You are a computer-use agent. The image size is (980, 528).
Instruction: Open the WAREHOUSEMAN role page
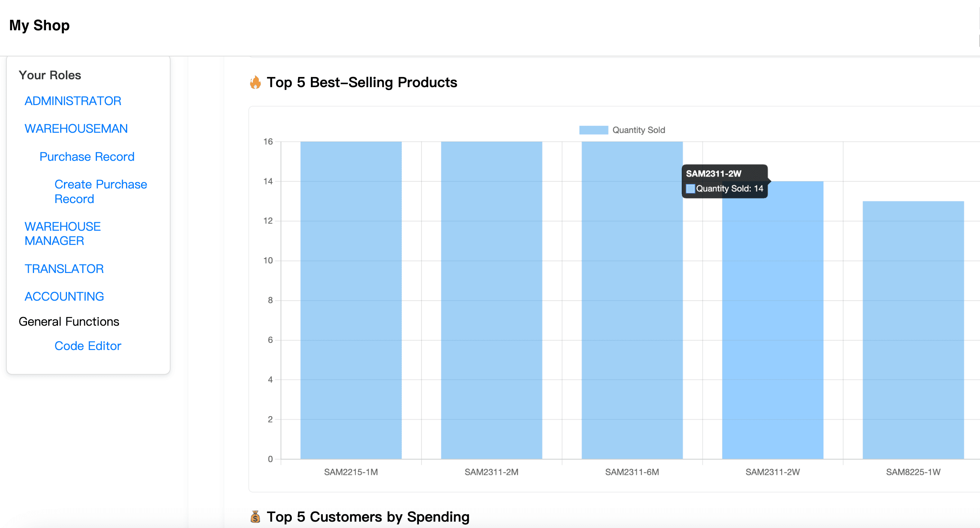76,128
